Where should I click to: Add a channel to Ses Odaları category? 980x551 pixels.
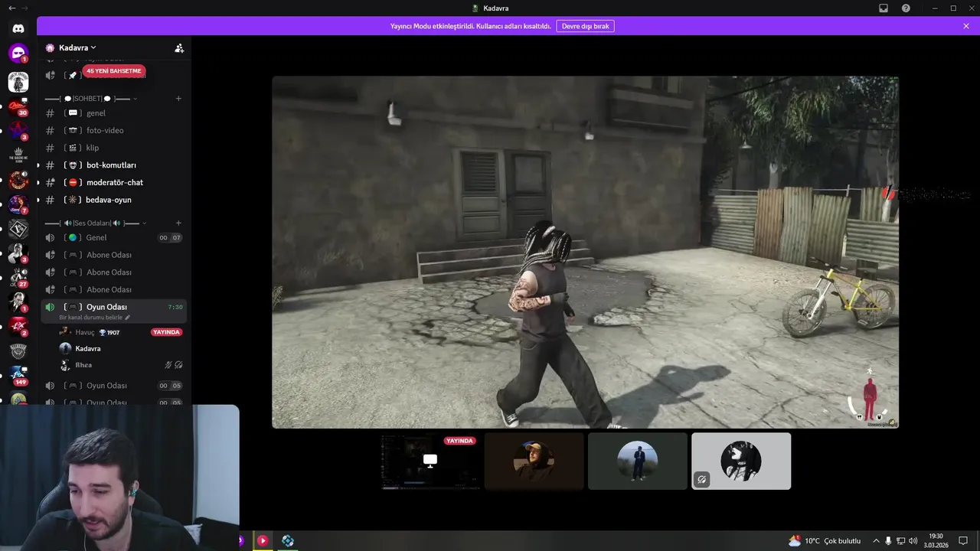point(178,223)
